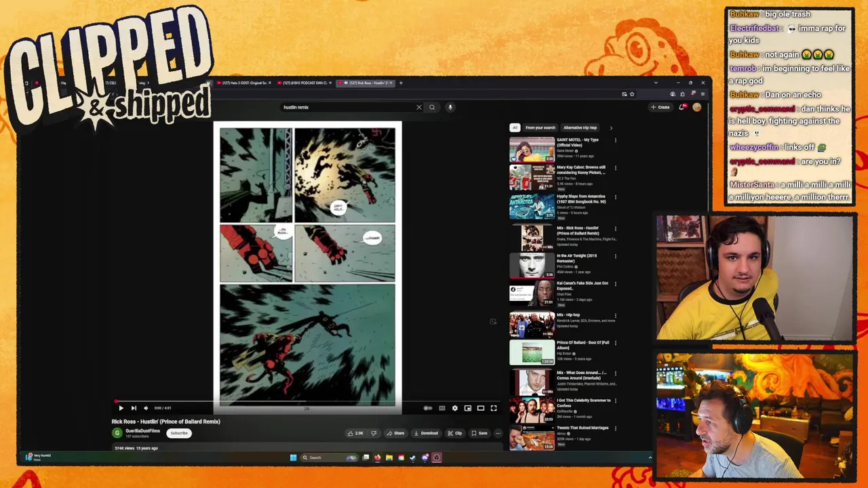Open Prince Of Ballard Best Of album link
868x488 pixels.
point(583,345)
